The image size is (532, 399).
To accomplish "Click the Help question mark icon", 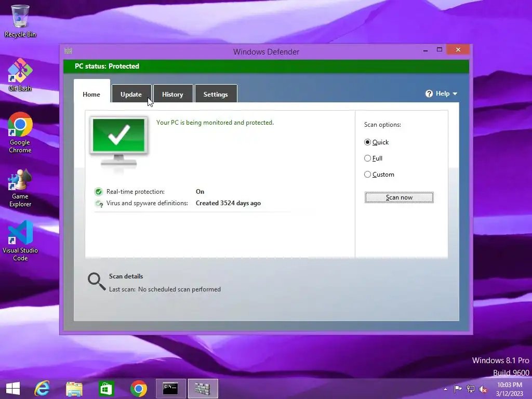I will pos(429,94).
